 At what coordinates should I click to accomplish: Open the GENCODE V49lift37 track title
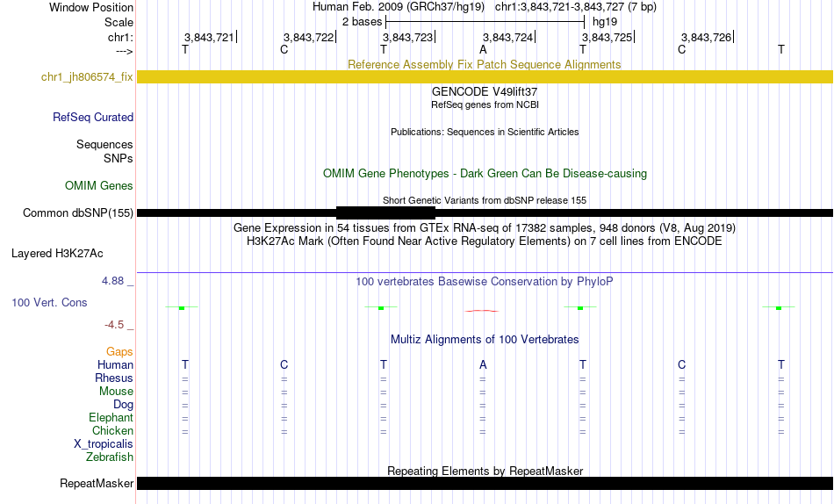[485, 91]
